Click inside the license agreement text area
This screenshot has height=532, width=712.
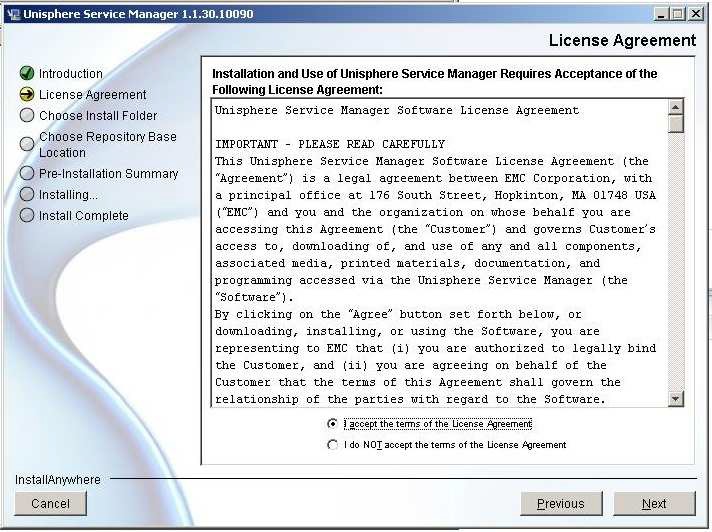point(440,253)
